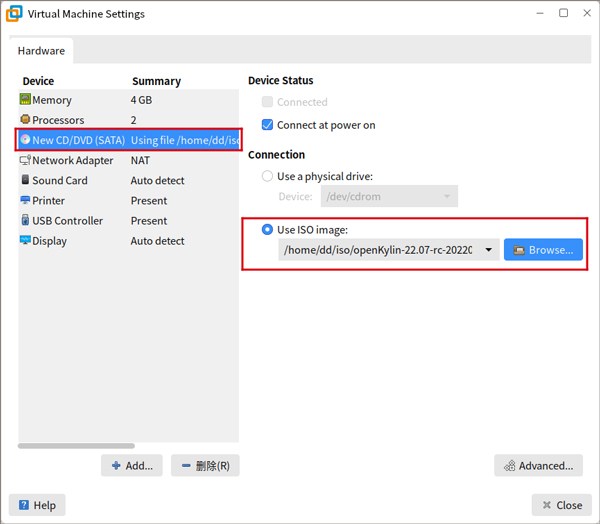Screen dimensions: 600x524
Task: Click the Display monitor icon
Action: pyautogui.click(x=25, y=241)
